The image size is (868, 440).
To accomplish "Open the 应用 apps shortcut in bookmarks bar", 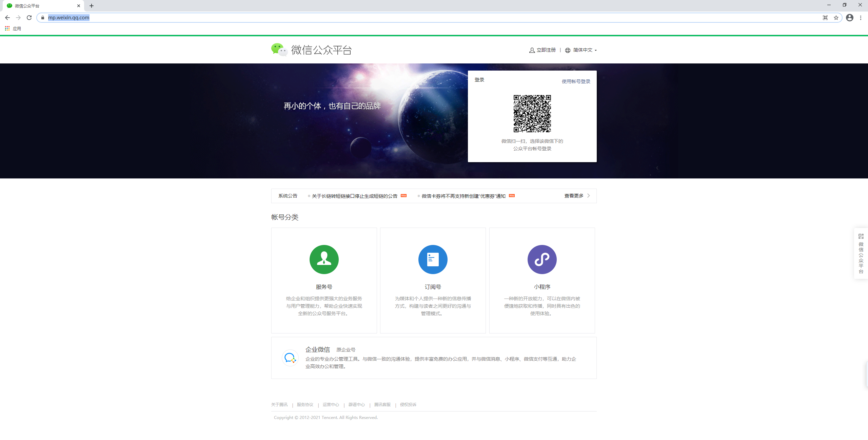I will [x=13, y=28].
